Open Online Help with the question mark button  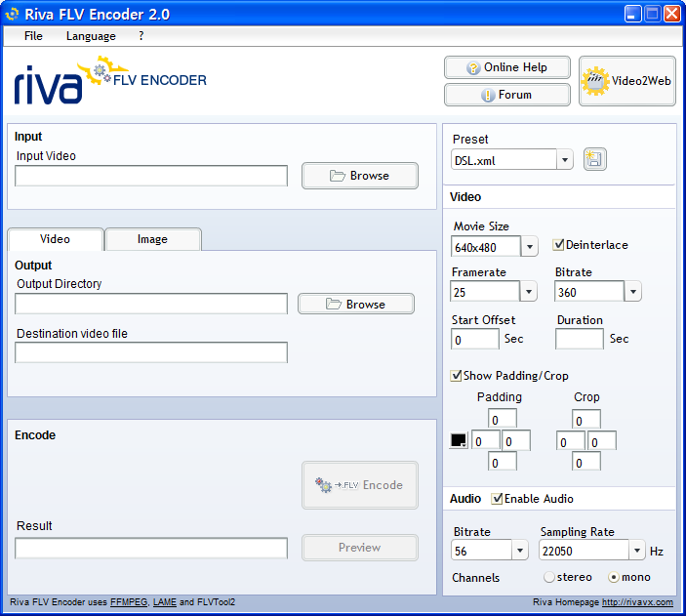(x=507, y=67)
